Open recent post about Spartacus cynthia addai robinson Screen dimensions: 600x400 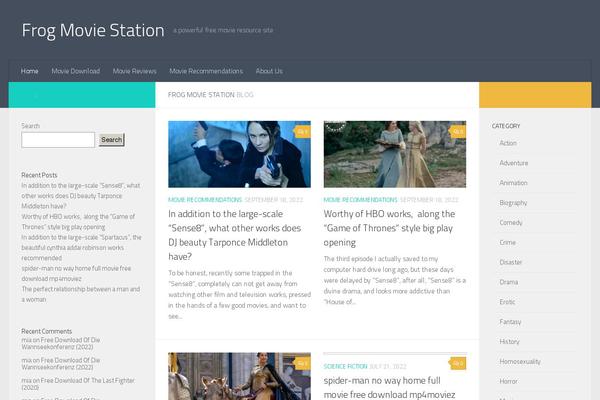(82, 248)
